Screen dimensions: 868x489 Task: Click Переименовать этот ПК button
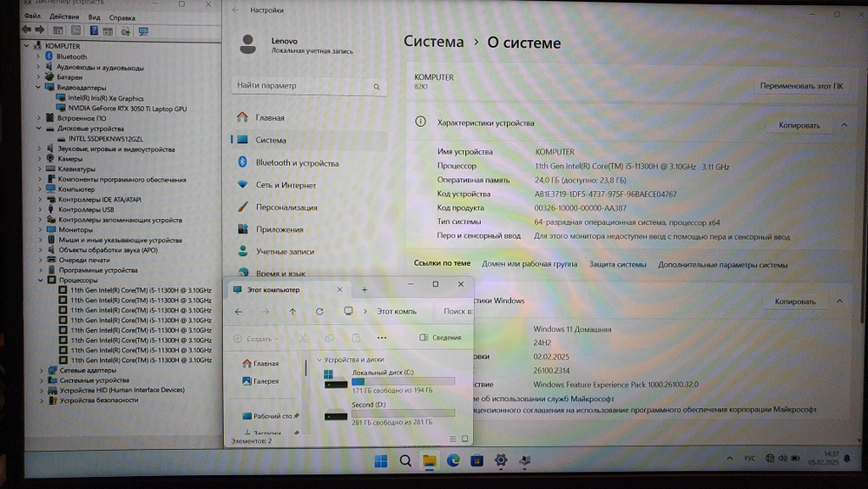(801, 86)
